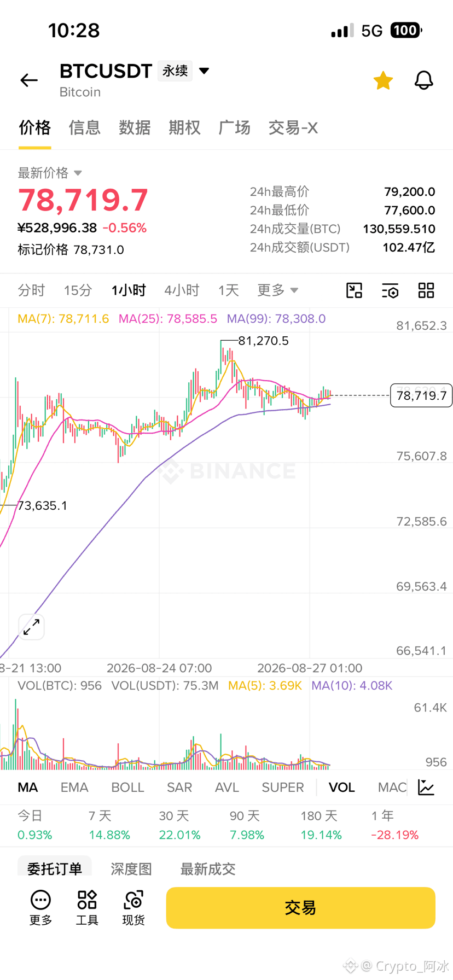Switch to the 深度图 tab

click(131, 868)
